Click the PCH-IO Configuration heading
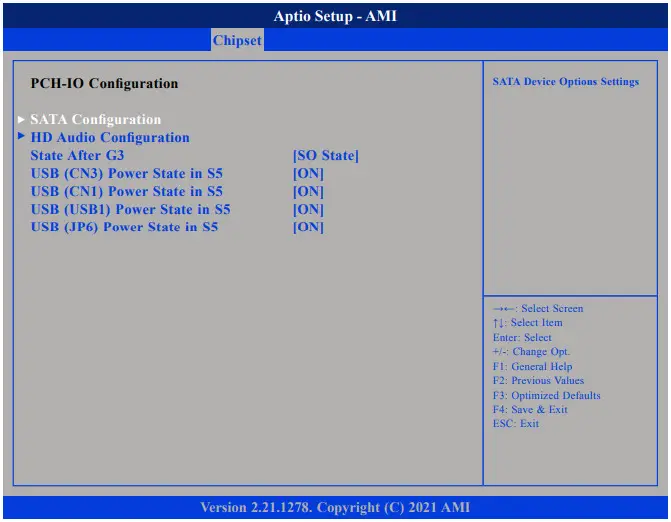Image resolution: width=671 pixels, height=522 pixels. pos(104,83)
